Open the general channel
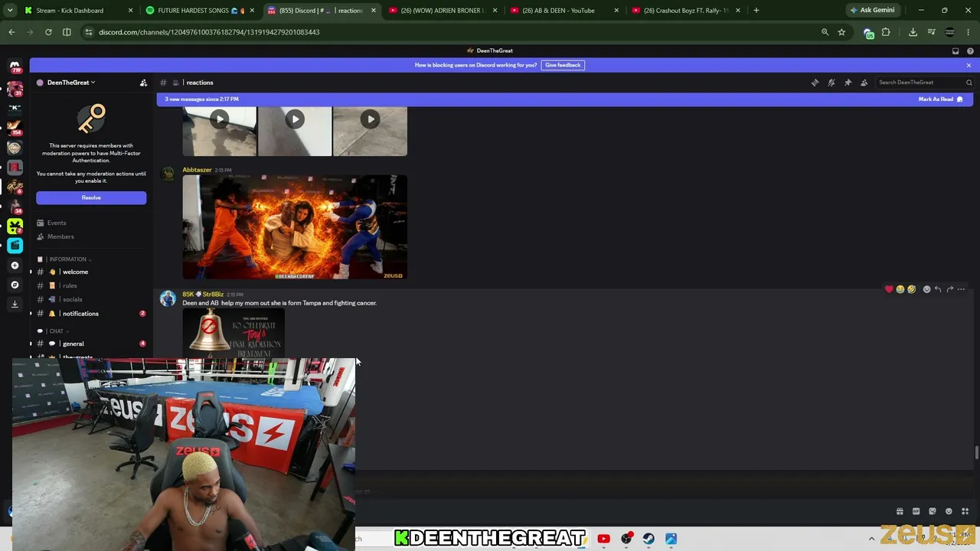Viewport: 980px width, 551px height. (x=90, y=344)
